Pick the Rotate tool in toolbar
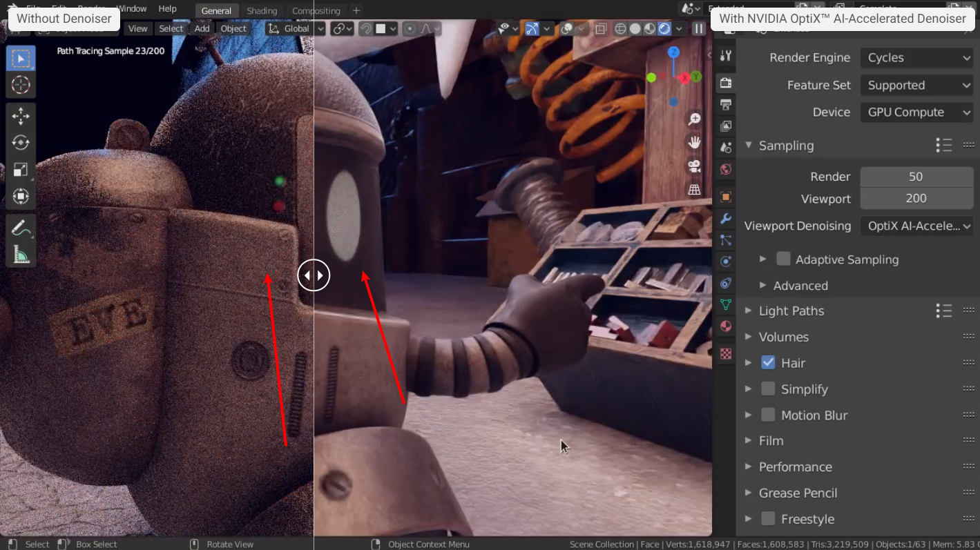 (21, 143)
